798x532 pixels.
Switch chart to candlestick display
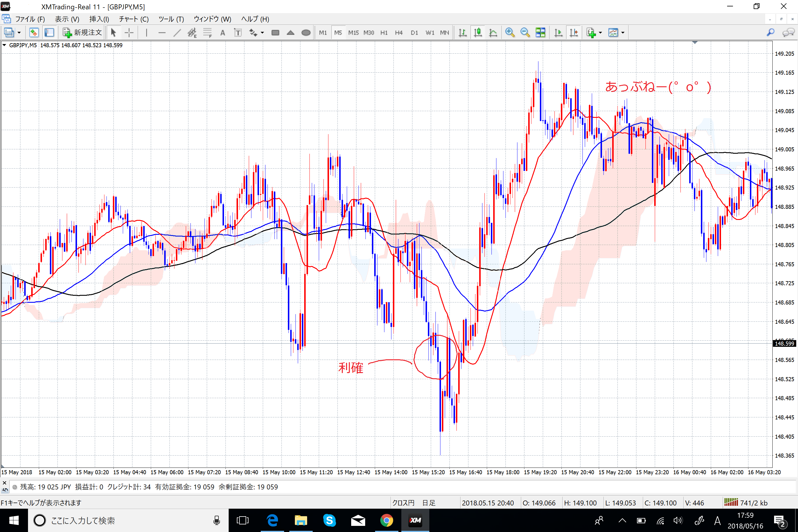(x=478, y=33)
